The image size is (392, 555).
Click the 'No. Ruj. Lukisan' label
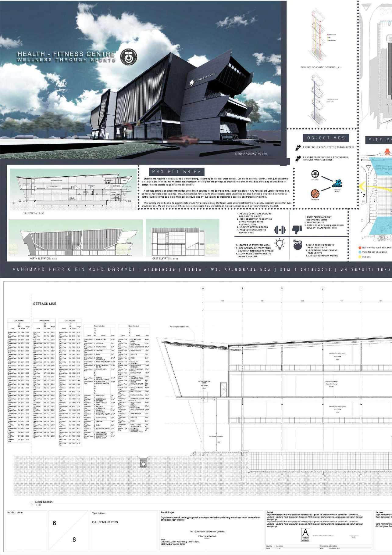(x=15, y=512)
